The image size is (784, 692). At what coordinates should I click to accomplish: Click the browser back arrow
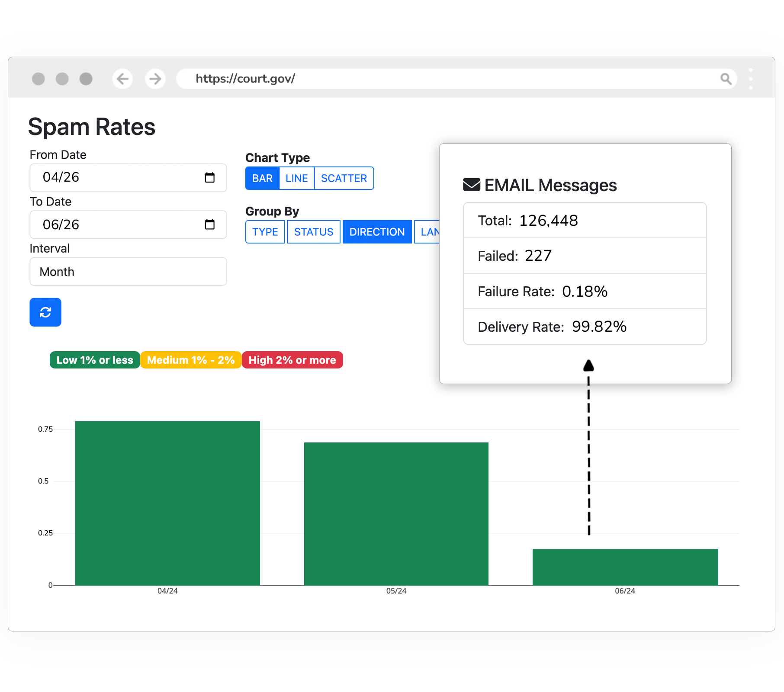point(122,79)
